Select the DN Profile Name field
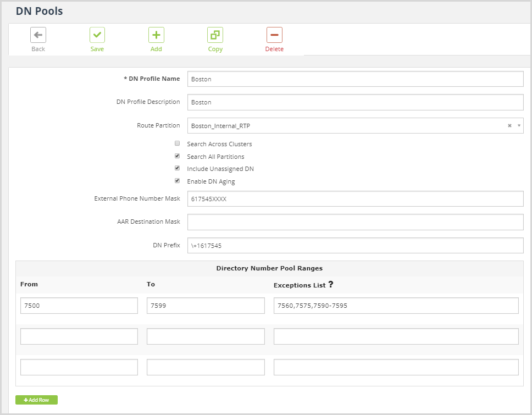The width and height of the screenshot is (532, 415). coord(356,79)
